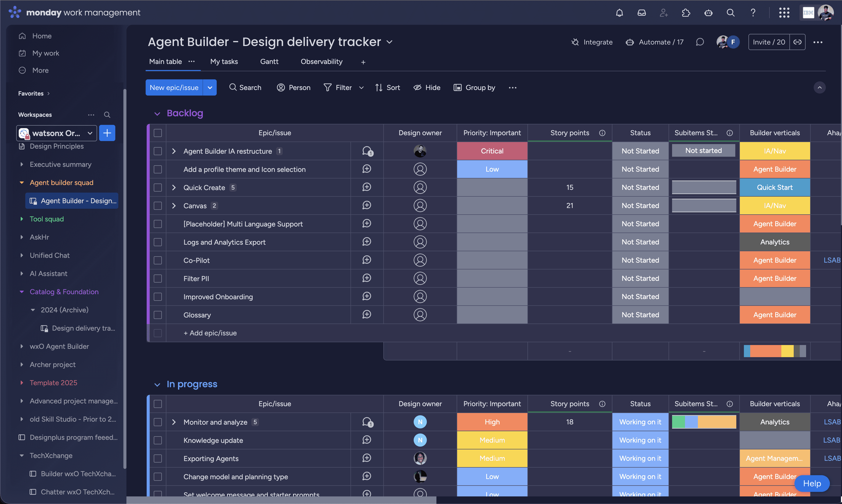Open the Observability tab
The image size is (842, 504).
click(321, 62)
